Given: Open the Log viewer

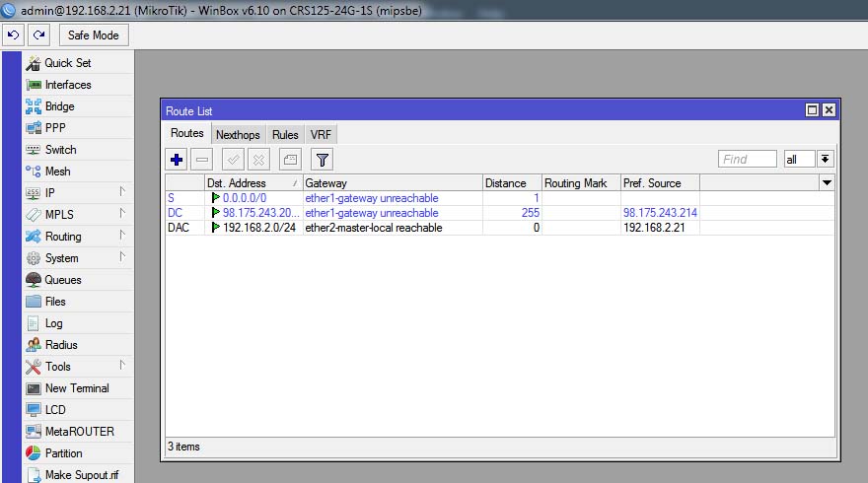Looking at the screenshot, I should [x=78, y=323].
